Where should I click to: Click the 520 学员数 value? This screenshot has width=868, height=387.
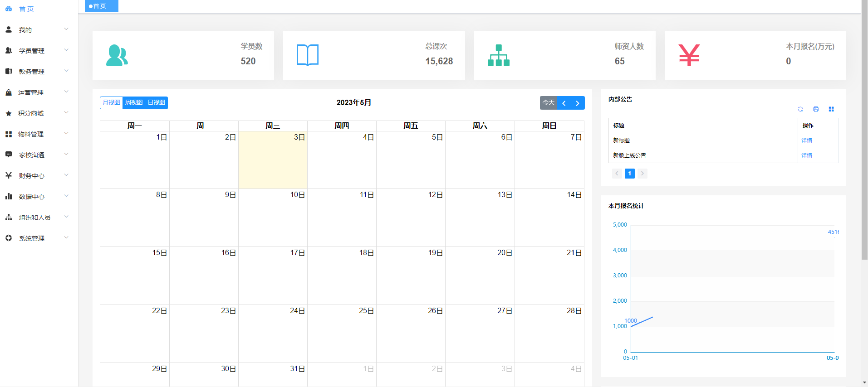[x=248, y=61]
